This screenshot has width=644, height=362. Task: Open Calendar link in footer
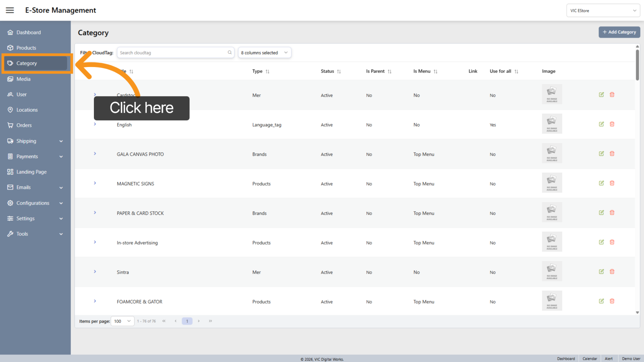590,359
